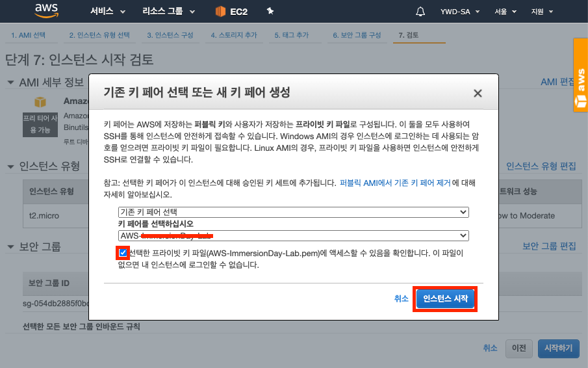This screenshot has height=368, width=588.
Task: Click 취소 at the page bottom
Action: point(490,348)
